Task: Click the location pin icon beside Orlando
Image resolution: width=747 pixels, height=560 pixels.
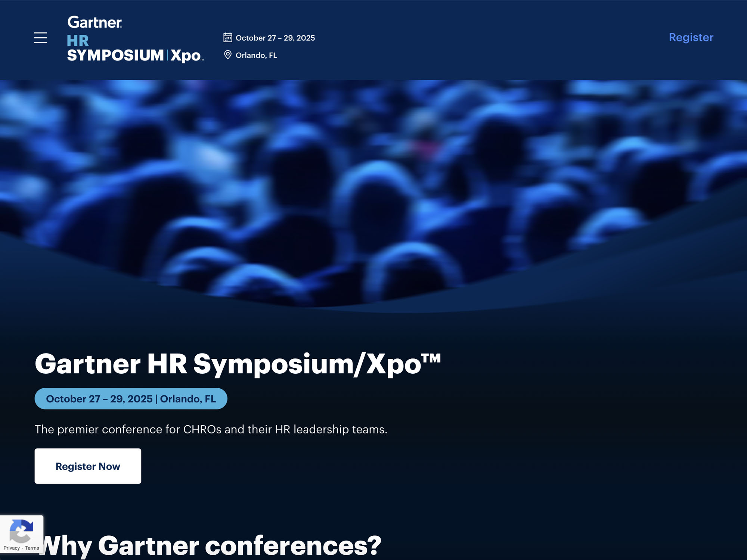Action: (227, 55)
